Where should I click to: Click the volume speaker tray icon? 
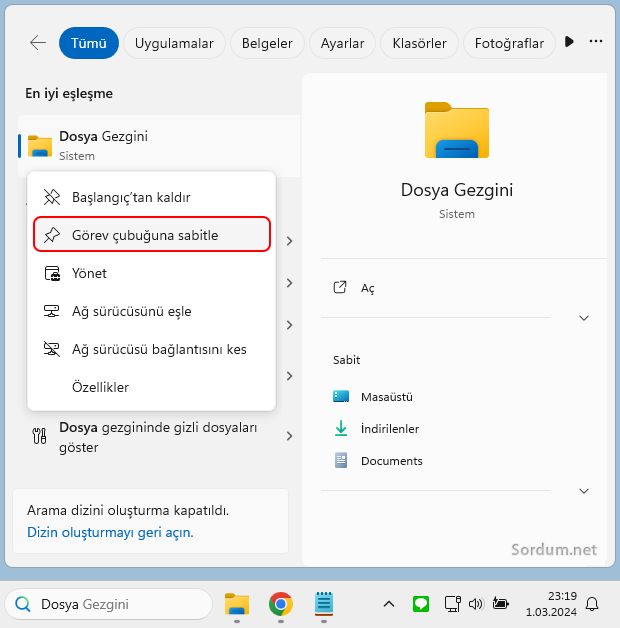(x=476, y=604)
